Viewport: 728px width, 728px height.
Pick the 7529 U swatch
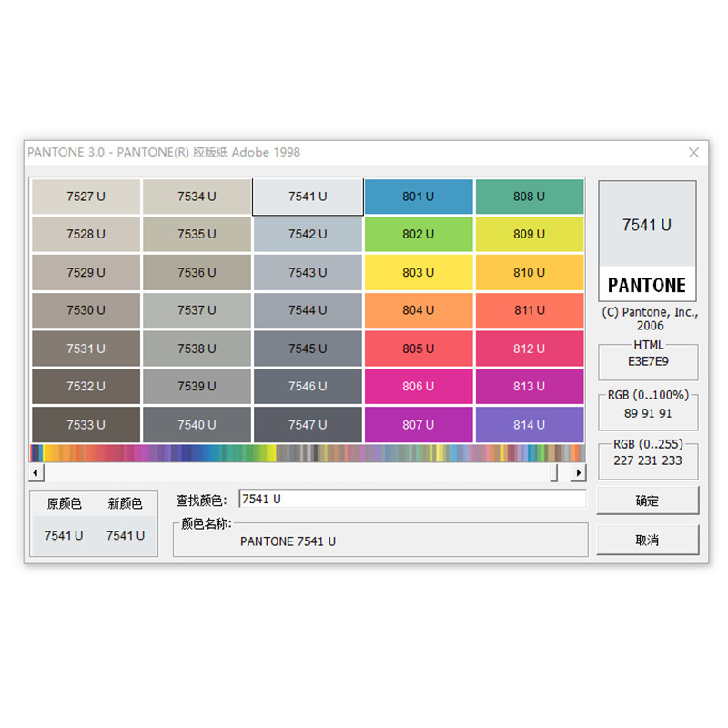(86, 272)
